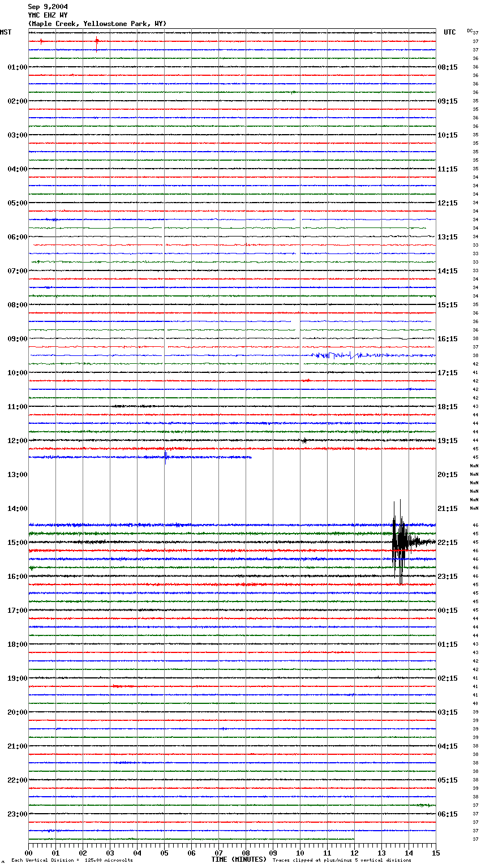Select the '06:00' MST hour label
This screenshot has width=481, height=868.
[18, 237]
